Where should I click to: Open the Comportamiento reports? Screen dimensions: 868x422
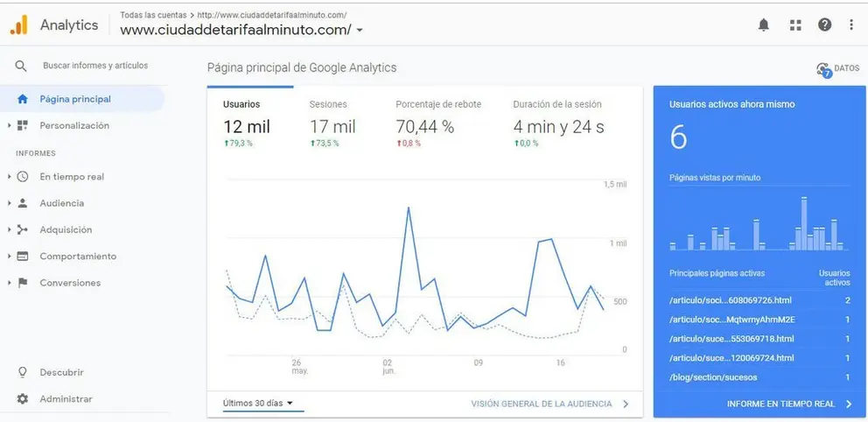78,257
